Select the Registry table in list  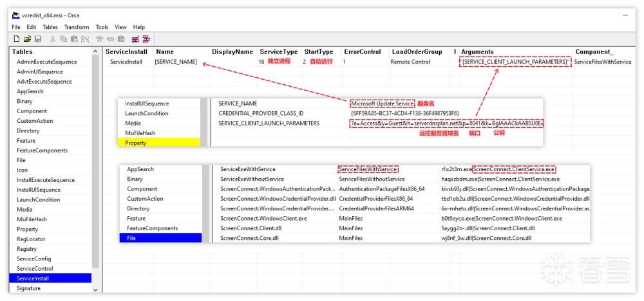27,249
